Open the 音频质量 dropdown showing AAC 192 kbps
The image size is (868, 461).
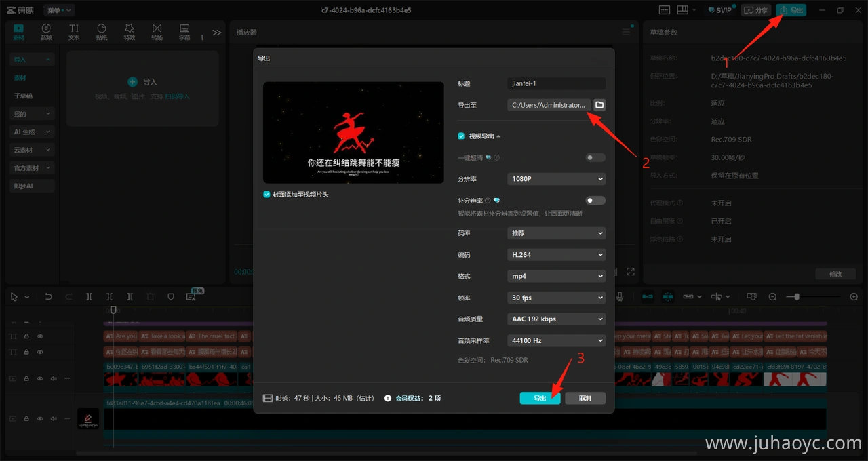556,319
